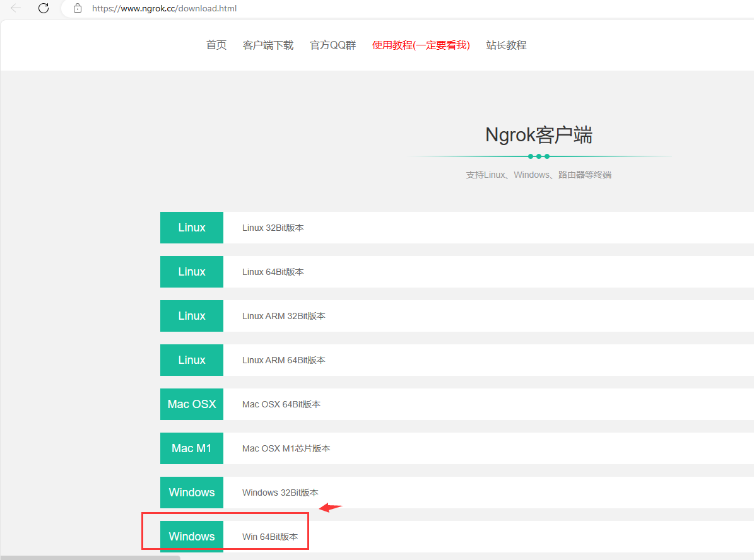Click the green Windows button for Win 64Bit
This screenshot has height=560, width=754.
(x=192, y=537)
